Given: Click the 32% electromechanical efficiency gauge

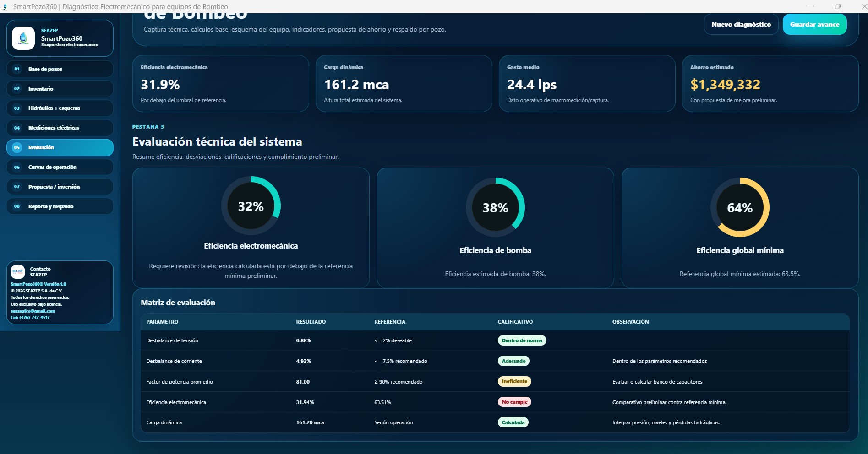Looking at the screenshot, I should tap(251, 206).
